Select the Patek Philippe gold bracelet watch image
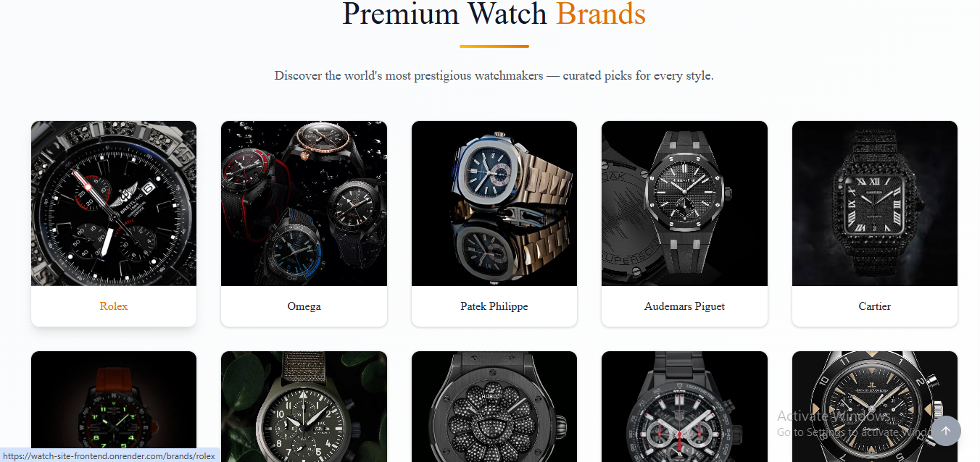This screenshot has width=980, height=462. coord(494,203)
